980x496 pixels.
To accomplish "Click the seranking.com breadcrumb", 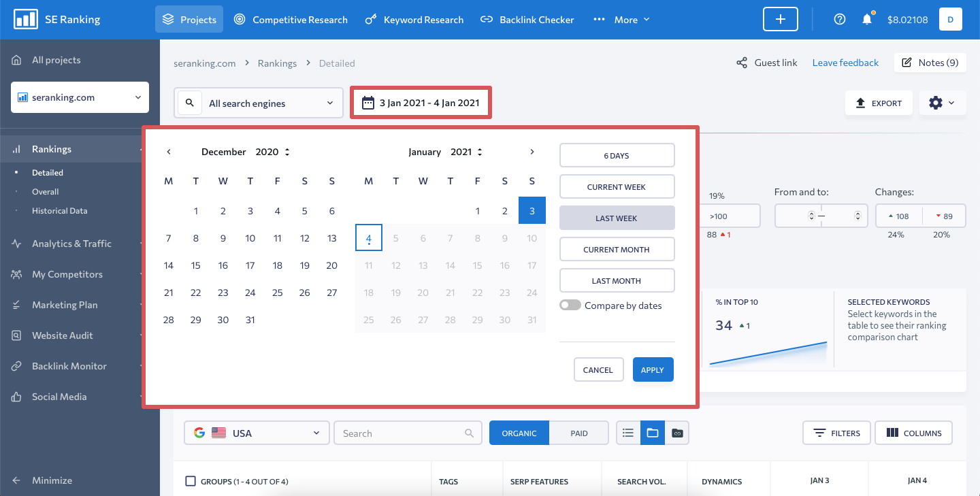I will [204, 63].
